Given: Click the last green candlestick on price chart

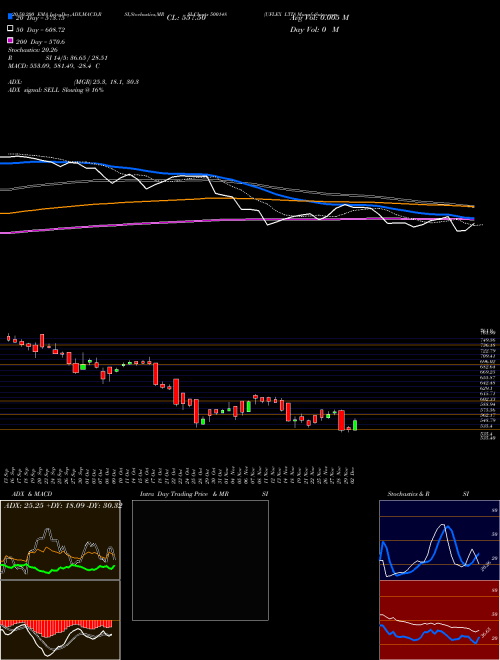Looking at the screenshot, I should [x=355, y=425].
